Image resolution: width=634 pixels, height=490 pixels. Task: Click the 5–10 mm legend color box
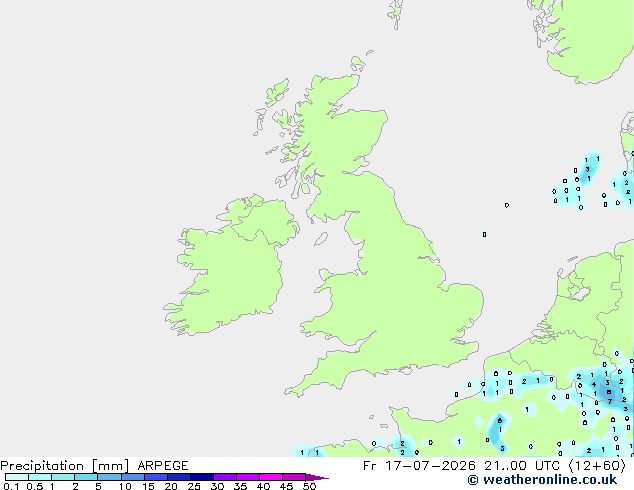point(109,477)
